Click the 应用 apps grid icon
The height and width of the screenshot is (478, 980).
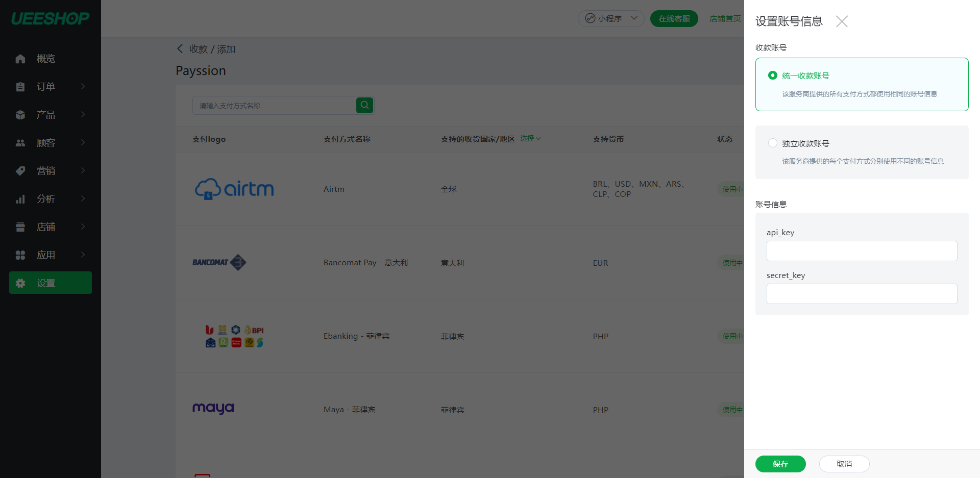click(x=20, y=255)
